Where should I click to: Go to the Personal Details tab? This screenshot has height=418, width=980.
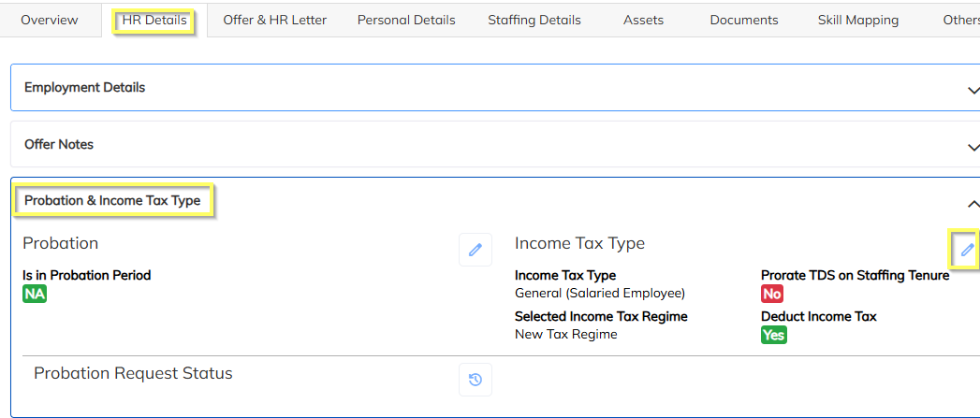tap(406, 20)
